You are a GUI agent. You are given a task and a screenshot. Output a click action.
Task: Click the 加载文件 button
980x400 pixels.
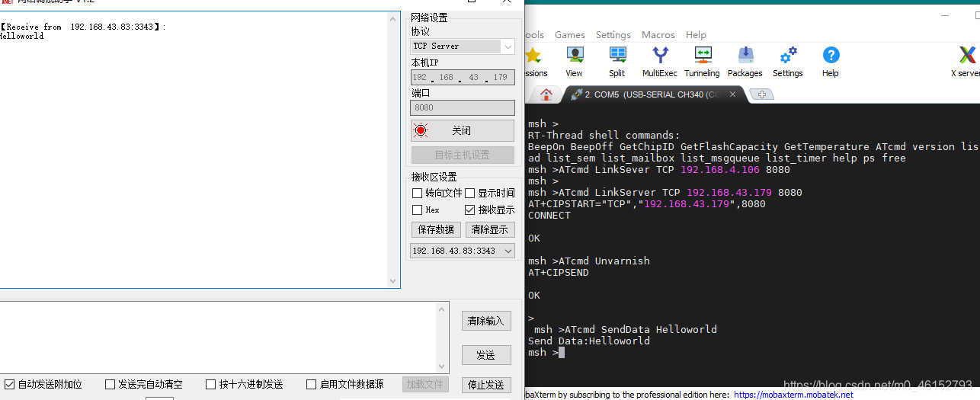[425, 385]
